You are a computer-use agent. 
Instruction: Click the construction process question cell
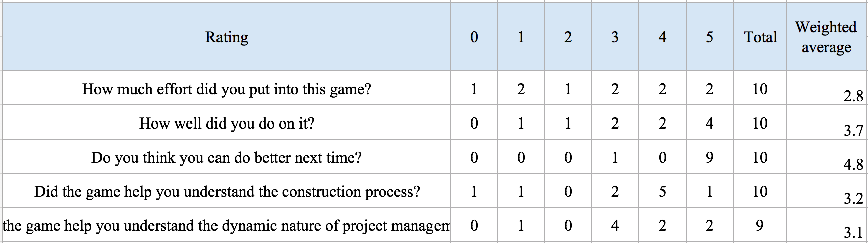tap(227, 191)
